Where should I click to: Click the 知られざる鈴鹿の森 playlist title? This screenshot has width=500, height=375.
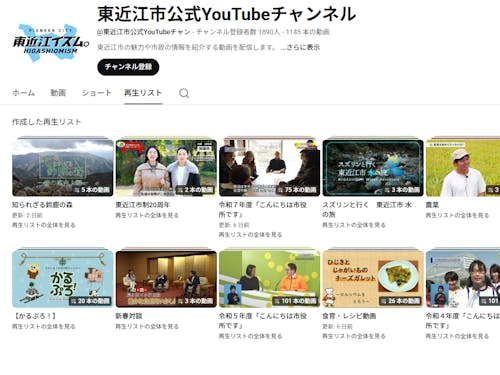(42, 205)
